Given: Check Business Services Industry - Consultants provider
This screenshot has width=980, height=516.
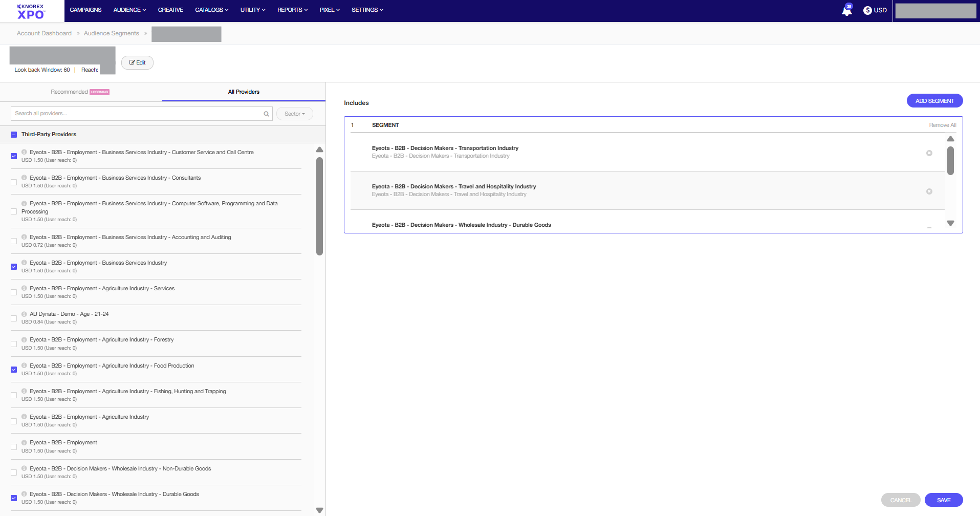Looking at the screenshot, I should click(x=14, y=182).
